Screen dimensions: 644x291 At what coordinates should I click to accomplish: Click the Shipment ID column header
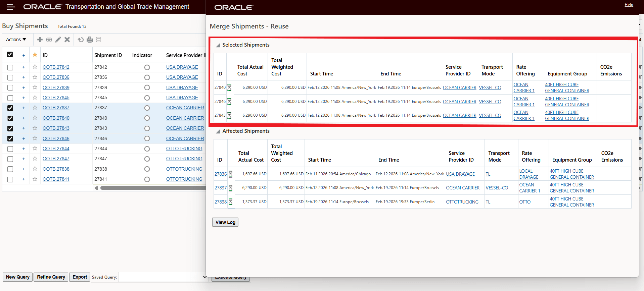click(108, 55)
